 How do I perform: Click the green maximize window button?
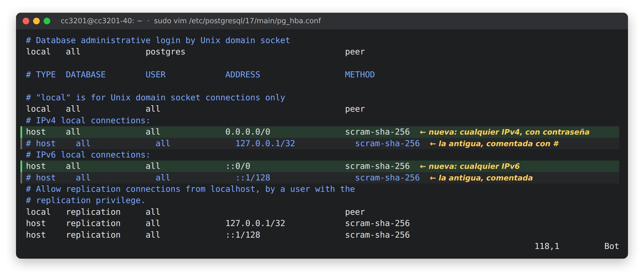click(x=47, y=21)
